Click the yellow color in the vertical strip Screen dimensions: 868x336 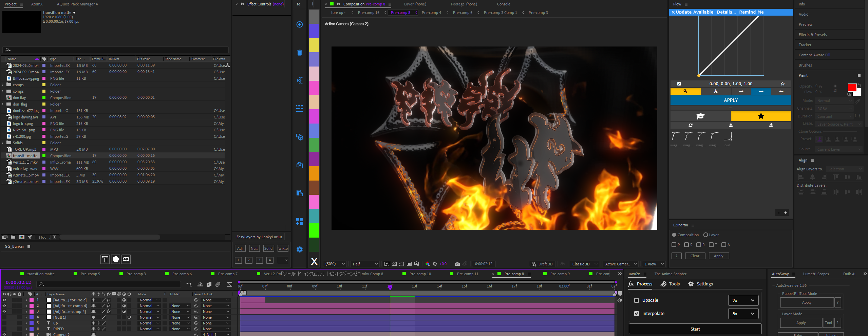tap(314, 45)
